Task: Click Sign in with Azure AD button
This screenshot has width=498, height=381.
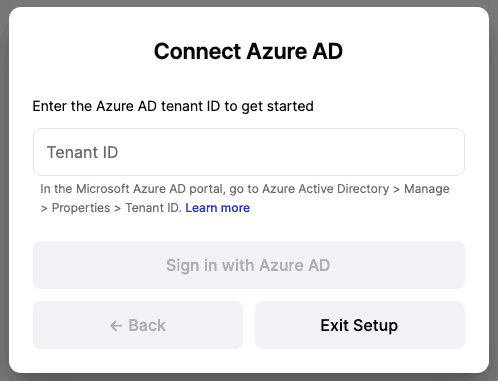Action: (x=249, y=265)
